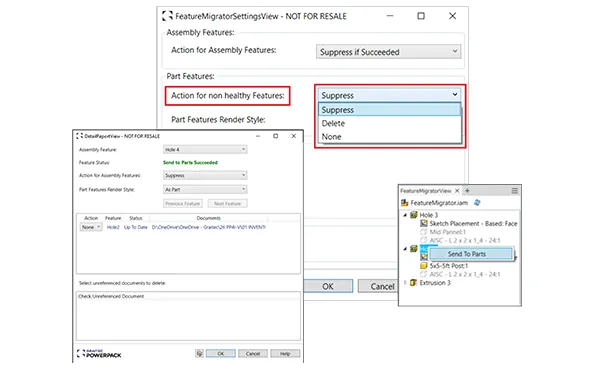The width and height of the screenshot is (610, 370).
Task: Click the yellow 5x5-5ft Post:1 part icon
Action: tap(424, 266)
